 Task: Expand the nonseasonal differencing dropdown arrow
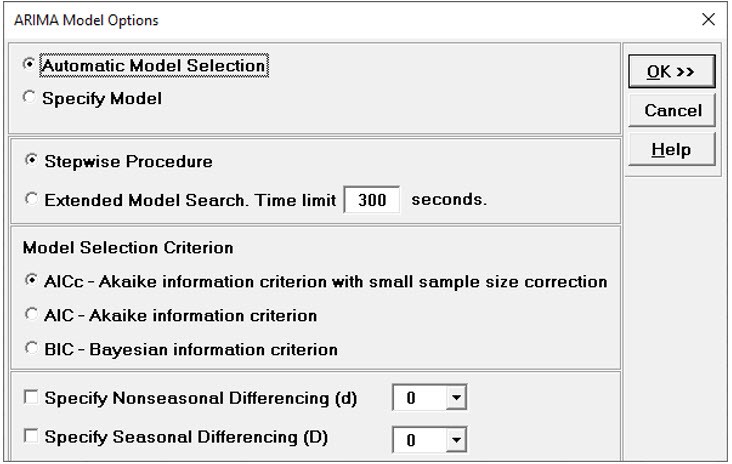click(456, 399)
